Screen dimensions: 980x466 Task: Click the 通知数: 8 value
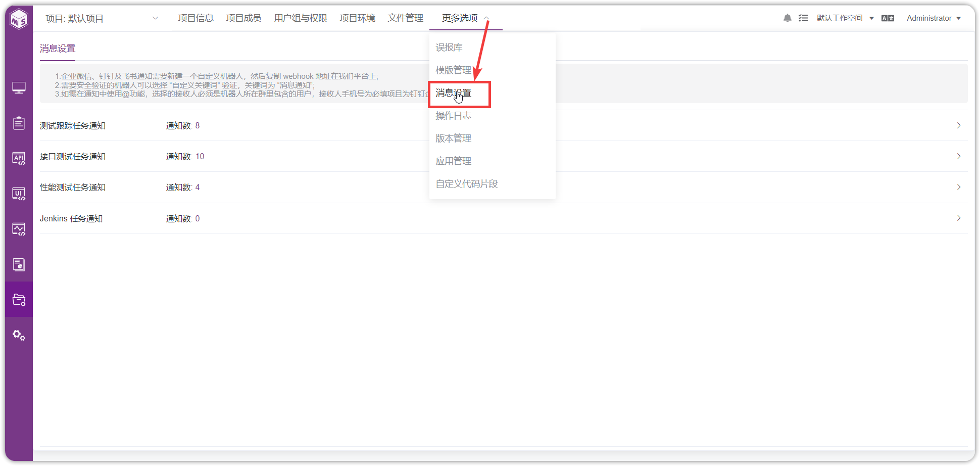(x=183, y=126)
